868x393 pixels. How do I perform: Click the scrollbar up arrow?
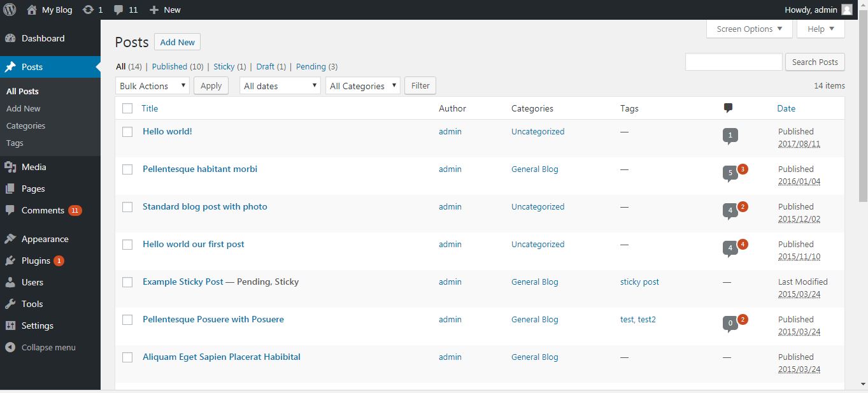(x=862, y=5)
